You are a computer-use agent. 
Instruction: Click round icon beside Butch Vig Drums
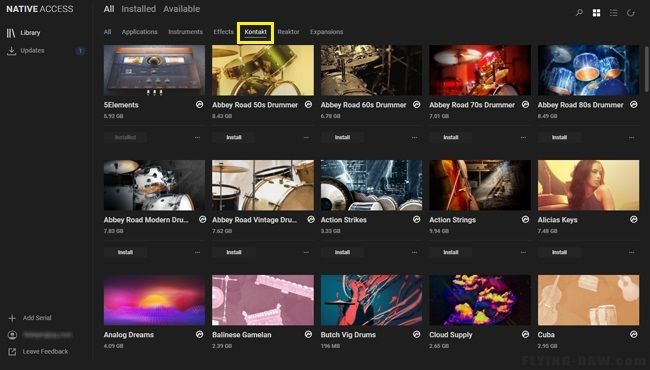tap(417, 334)
